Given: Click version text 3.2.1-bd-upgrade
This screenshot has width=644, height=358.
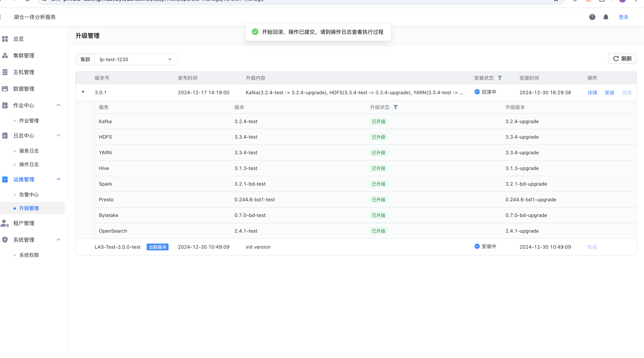Looking at the screenshot, I should 526,184.
